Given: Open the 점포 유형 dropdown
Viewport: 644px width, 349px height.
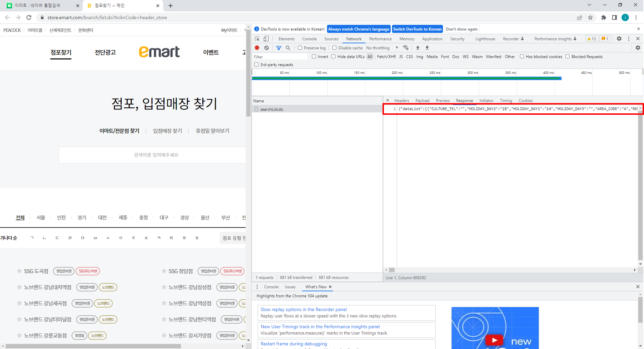Looking at the screenshot, I should tap(233, 238).
